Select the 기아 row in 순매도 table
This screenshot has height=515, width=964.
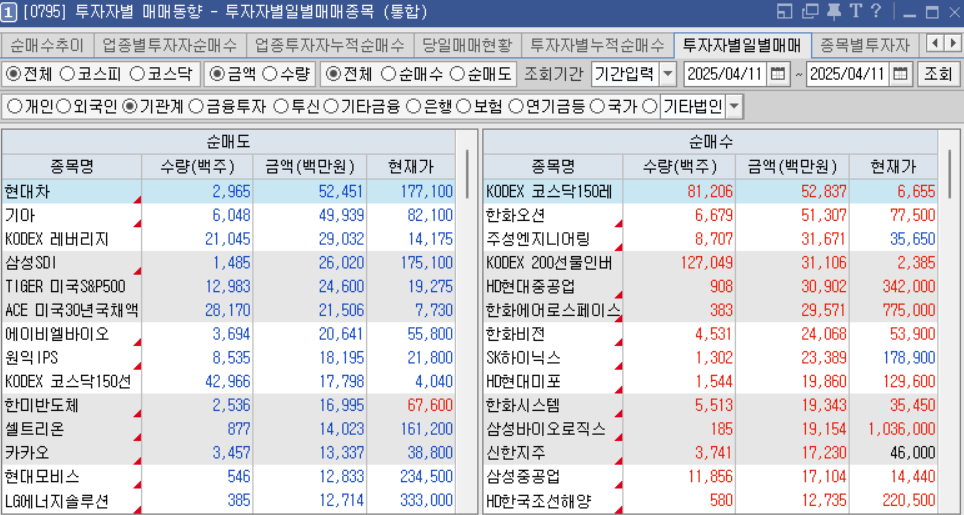click(228, 215)
